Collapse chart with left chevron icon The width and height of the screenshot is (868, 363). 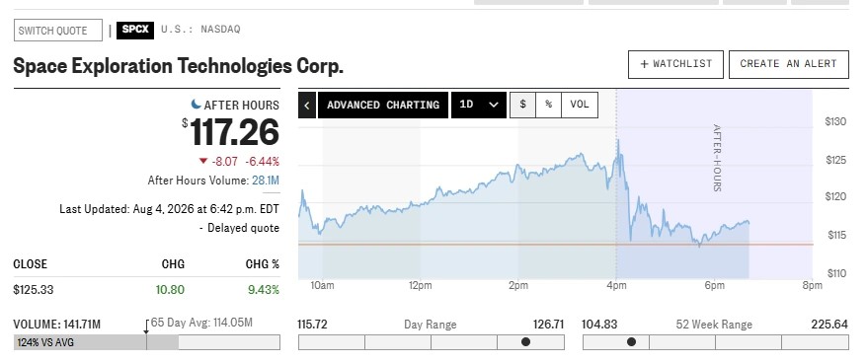tap(307, 106)
